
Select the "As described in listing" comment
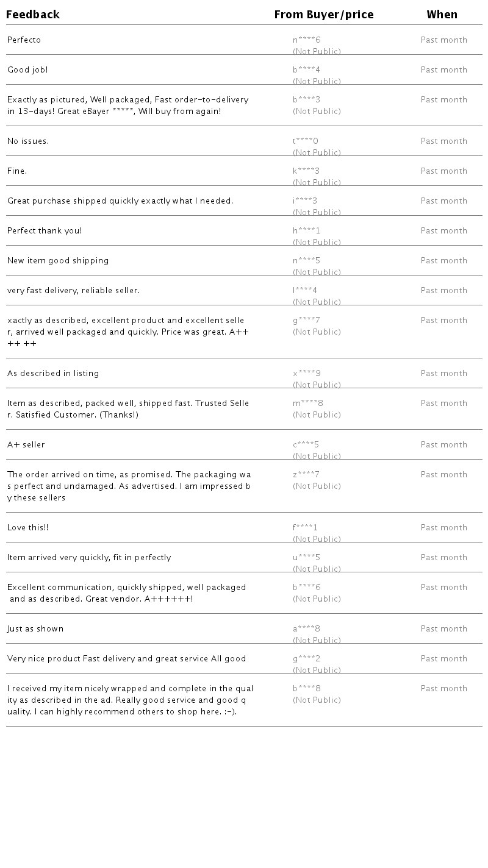(53, 374)
